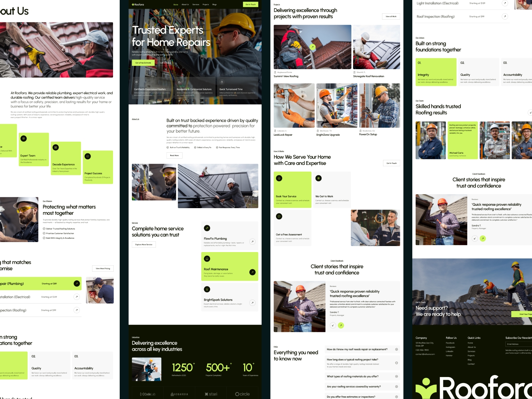Click Contact under Quick Links in the footer

point(471,364)
